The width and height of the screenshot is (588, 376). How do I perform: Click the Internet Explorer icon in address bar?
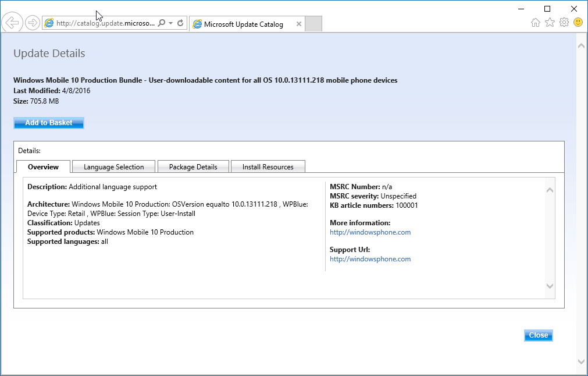[49, 23]
